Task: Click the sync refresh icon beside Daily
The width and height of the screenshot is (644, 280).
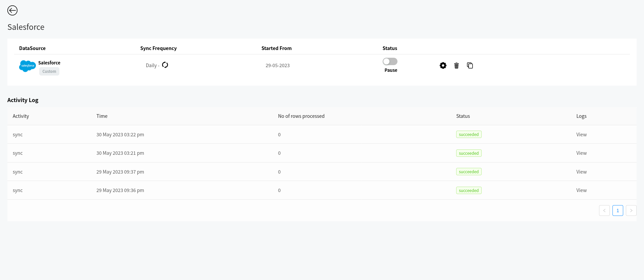Action: coord(165,65)
